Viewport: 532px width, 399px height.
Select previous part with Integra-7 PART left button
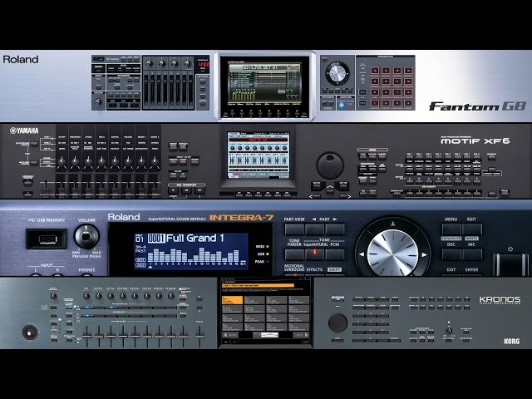(314, 229)
